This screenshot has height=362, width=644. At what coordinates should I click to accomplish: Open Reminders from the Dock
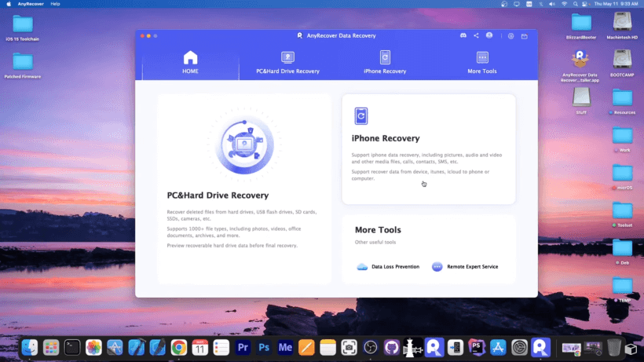(x=221, y=348)
